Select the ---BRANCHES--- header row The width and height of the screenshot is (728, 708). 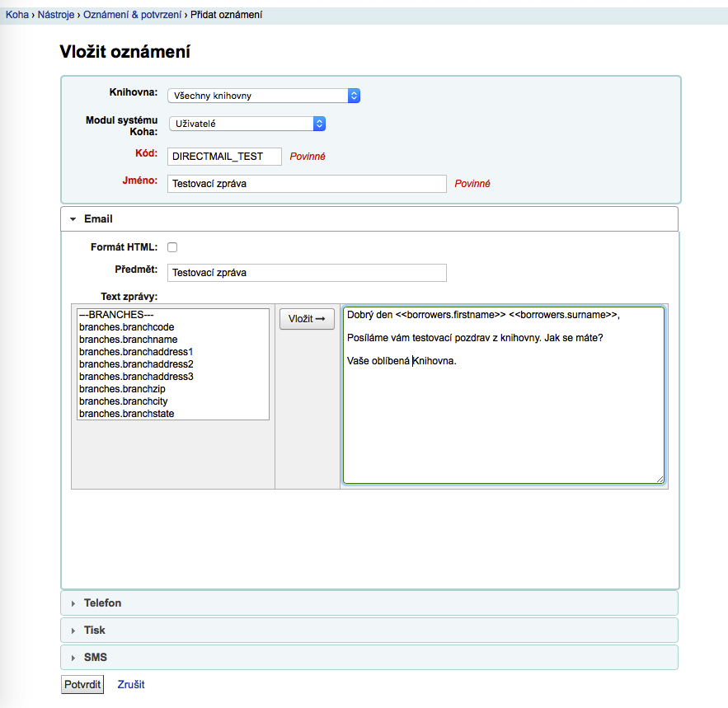tap(172, 315)
